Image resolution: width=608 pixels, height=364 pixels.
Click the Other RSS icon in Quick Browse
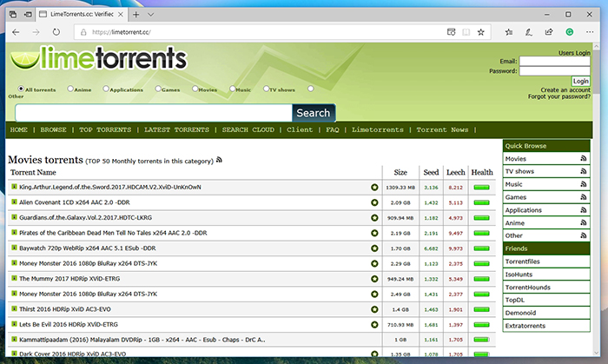[583, 235]
